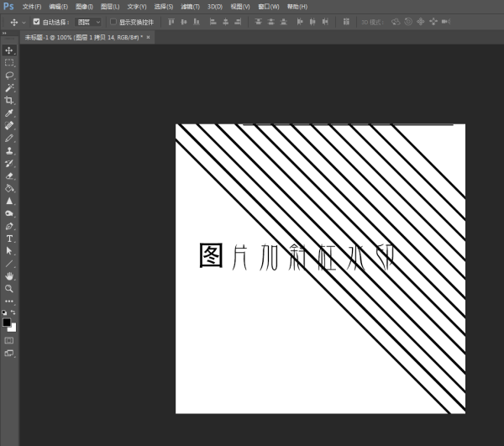Reset default foreground and background colors
This screenshot has height=446, width=504.
click(4, 312)
